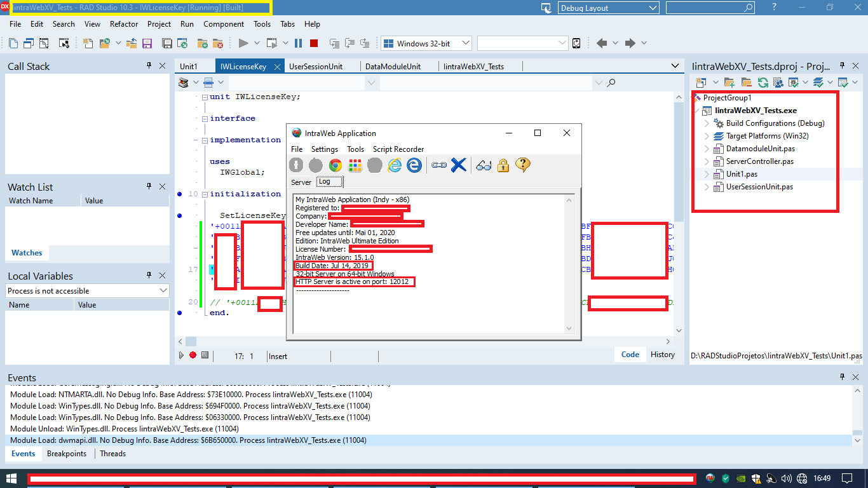
Task: Expand the Build Configurations (Debug) node
Action: pyautogui.click(x=707, y=123)
